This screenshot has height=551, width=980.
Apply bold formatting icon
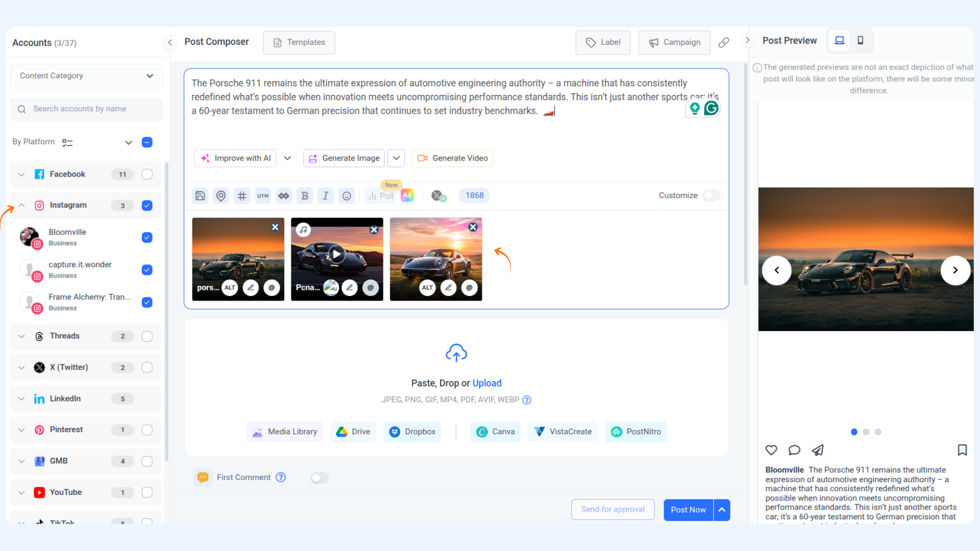pyautogui.click(x=305, y=196)
